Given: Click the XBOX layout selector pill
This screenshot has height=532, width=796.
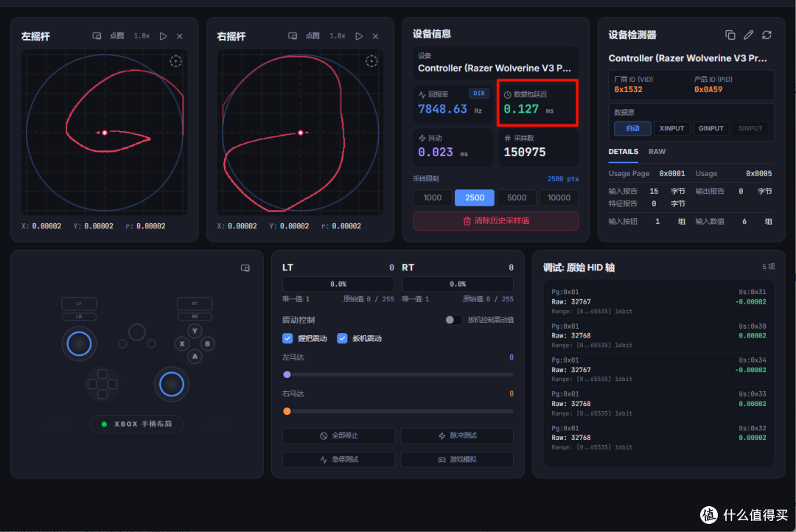Looking at the screenshot, I should click(x=137, y=424).
